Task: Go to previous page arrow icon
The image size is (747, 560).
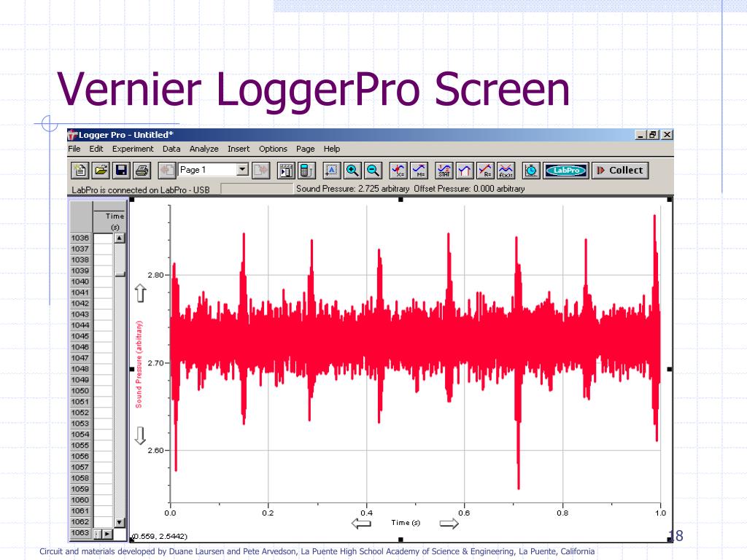Action: click(167, 171)
